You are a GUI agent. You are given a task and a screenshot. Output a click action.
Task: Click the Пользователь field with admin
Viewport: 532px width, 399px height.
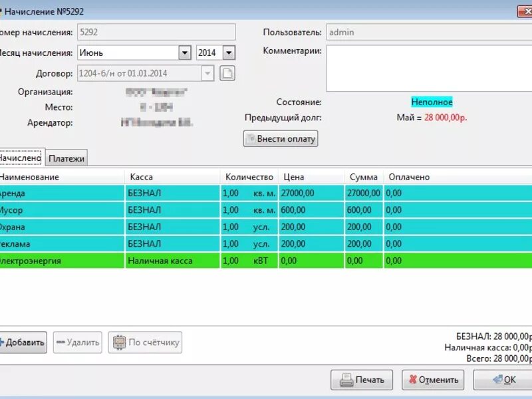429,32
